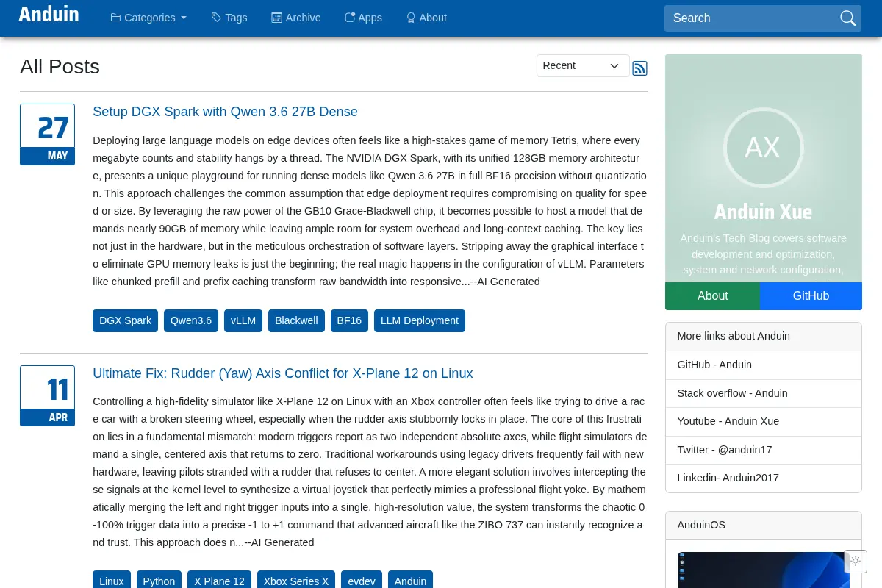
Task: Open the RSS feed icon
Action: tap(639, 68)
